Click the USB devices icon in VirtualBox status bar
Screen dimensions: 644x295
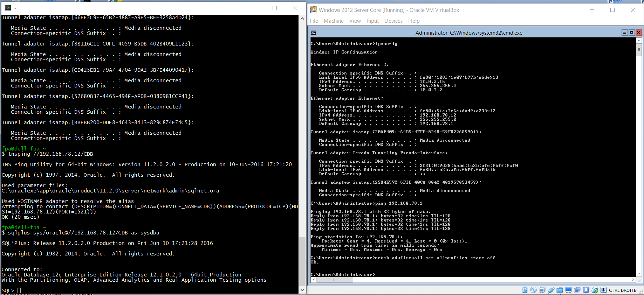tap(551, 290)
